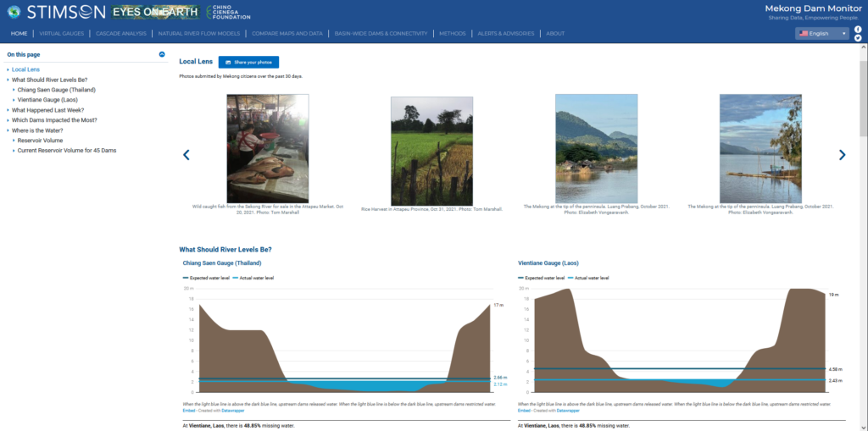The height and width of the screenshot is (431, 868).
Task: Go to previous photos with left arrow
Action: tap(186, 154)
